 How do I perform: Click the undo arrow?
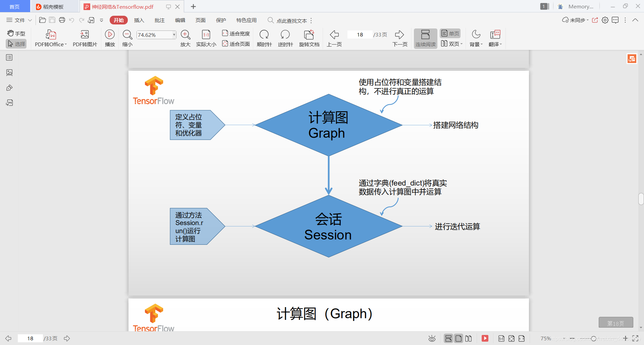(x=72, y=20)
